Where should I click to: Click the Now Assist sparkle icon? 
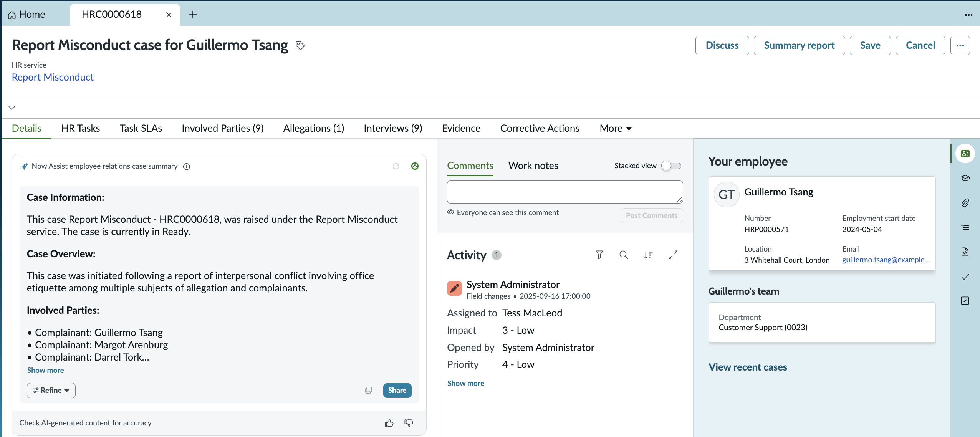coord(24,166)
